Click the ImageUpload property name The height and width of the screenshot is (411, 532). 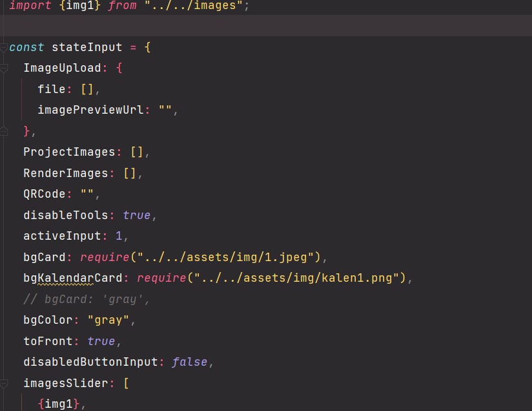tap(62, 68)
